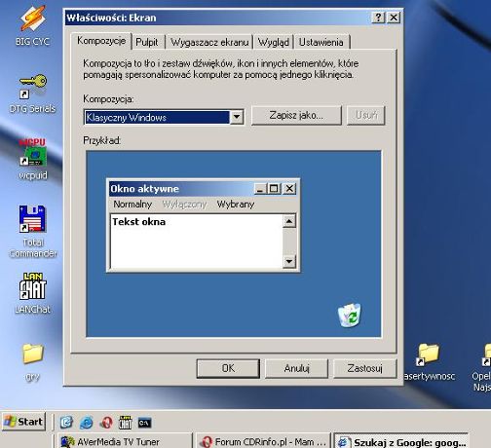The image size is (491, 448).
Task: Click Normalny in preview window menu
Action: point(132,205)
